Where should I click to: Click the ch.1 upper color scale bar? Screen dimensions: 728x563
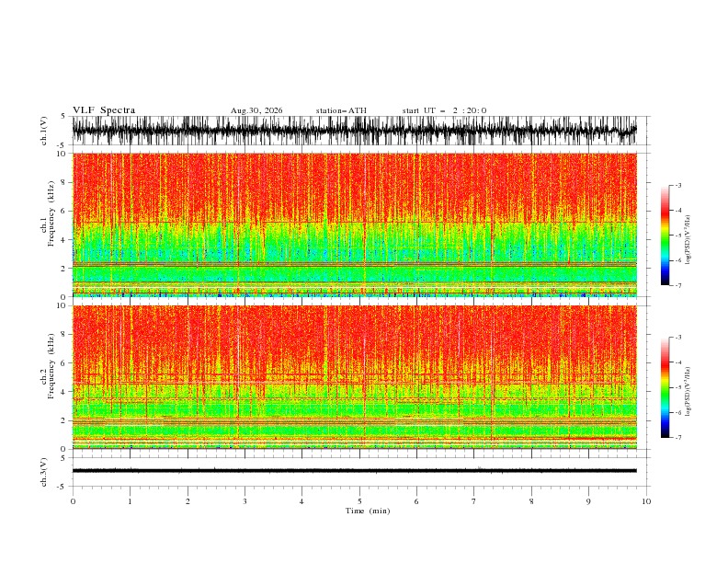[665, 236]
